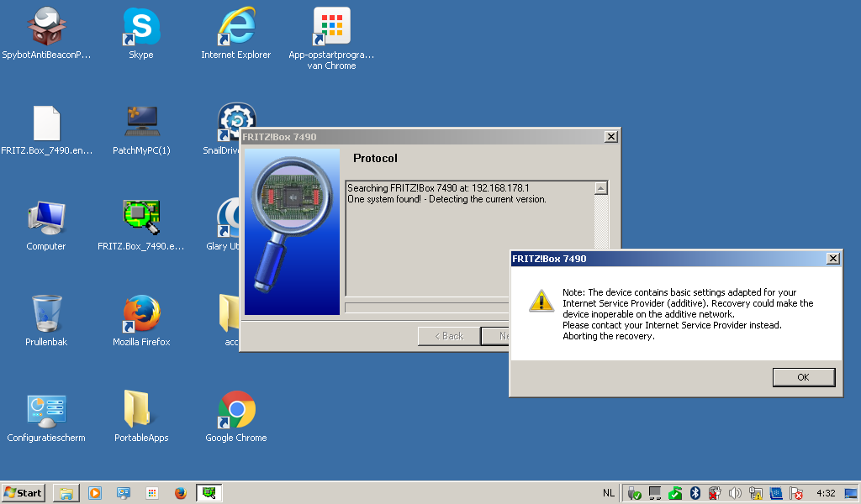Screen dimensions: 861x504
Task: Open Firefox from the taskbar
Action: click(x=180, y=493)
